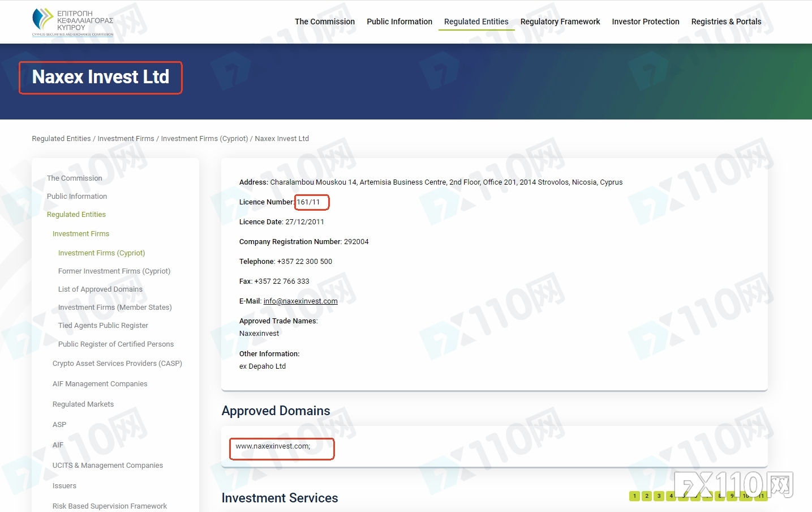This screenshot has height=512, width=812.
Task: Click the Naxex Invest Ltd page title
Action: [101, 77]
